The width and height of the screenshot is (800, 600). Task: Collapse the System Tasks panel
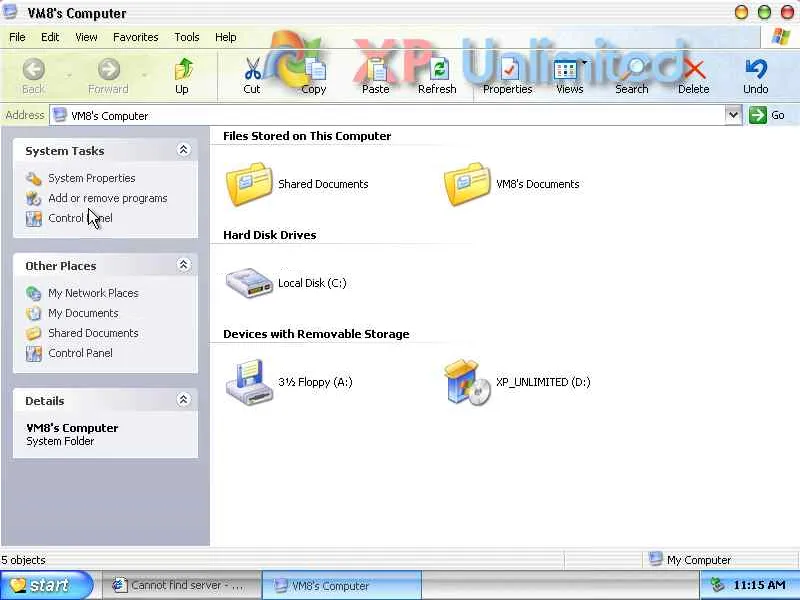pyautogui.click(x=183, y=150)
